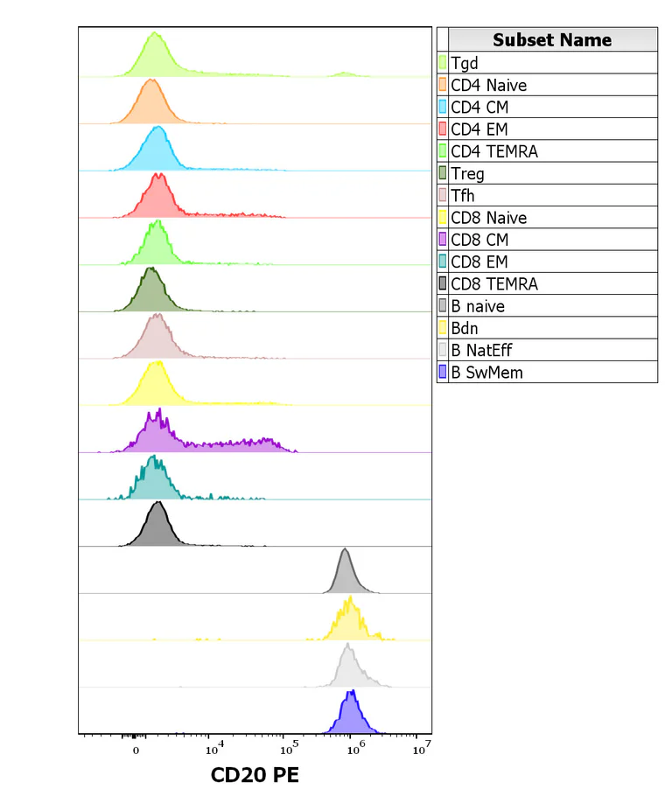Click the blue B SwMem histogram

pos(351,716)
